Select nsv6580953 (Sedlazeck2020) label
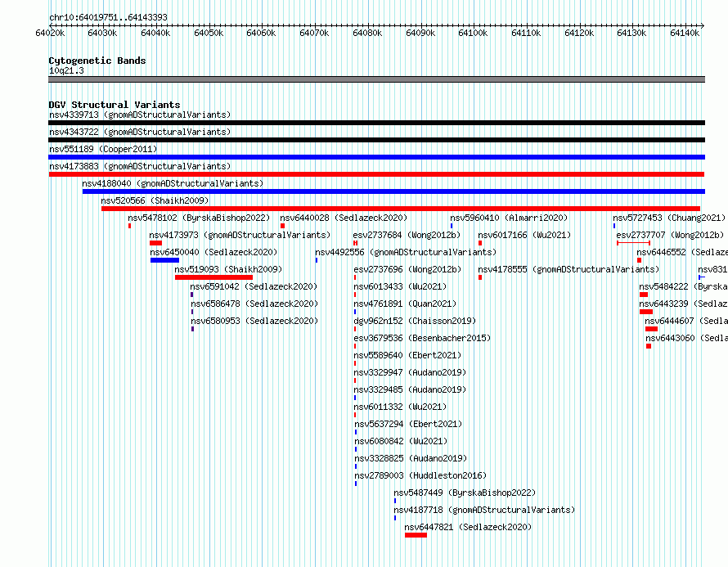Screen dimensions: 728x567 click(x=255, y=321)
